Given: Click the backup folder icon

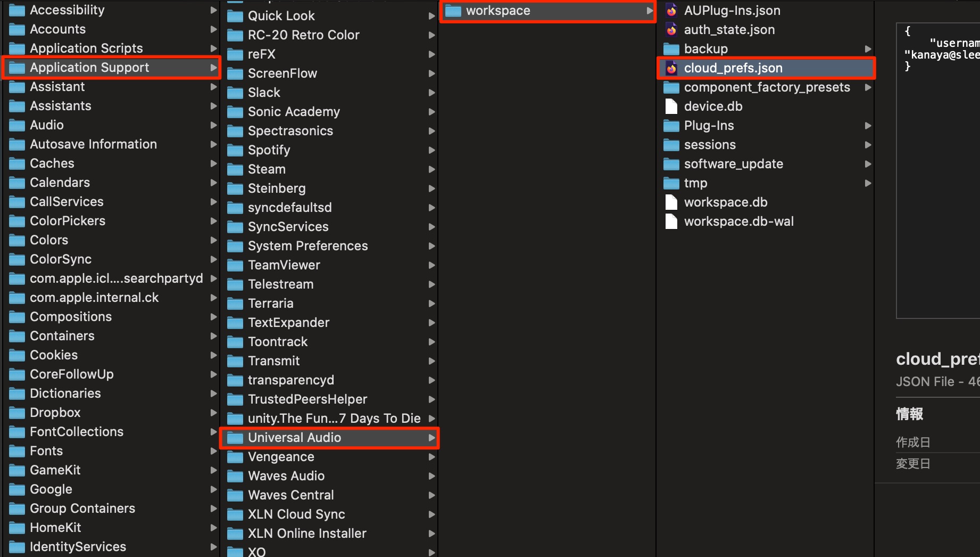Looking at the screenshot, I should pyautogui.click(x=671, y=49).
